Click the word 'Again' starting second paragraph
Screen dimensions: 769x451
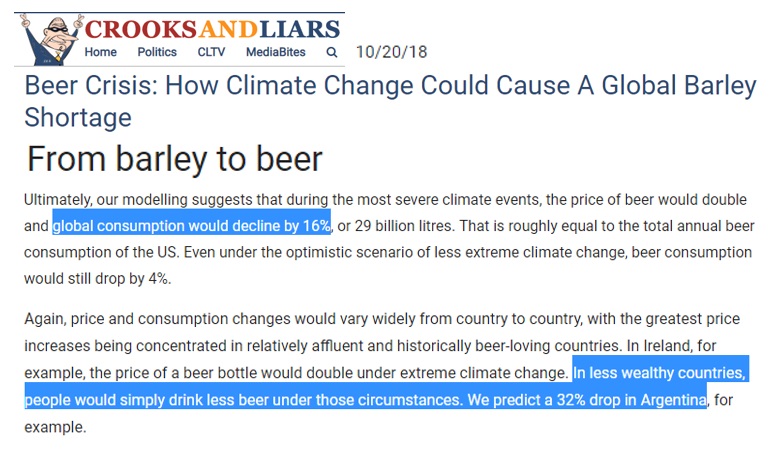click(x=45, y=319)
